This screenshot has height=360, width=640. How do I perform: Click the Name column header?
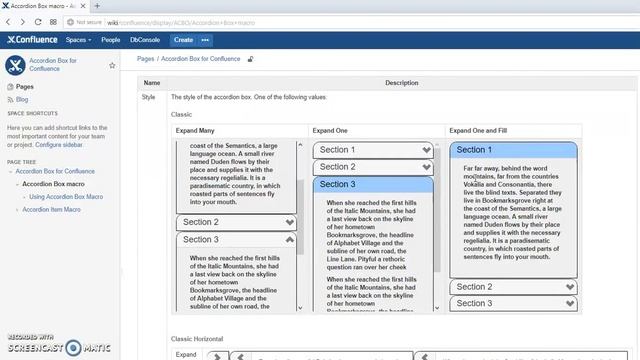tap(152, 83)
